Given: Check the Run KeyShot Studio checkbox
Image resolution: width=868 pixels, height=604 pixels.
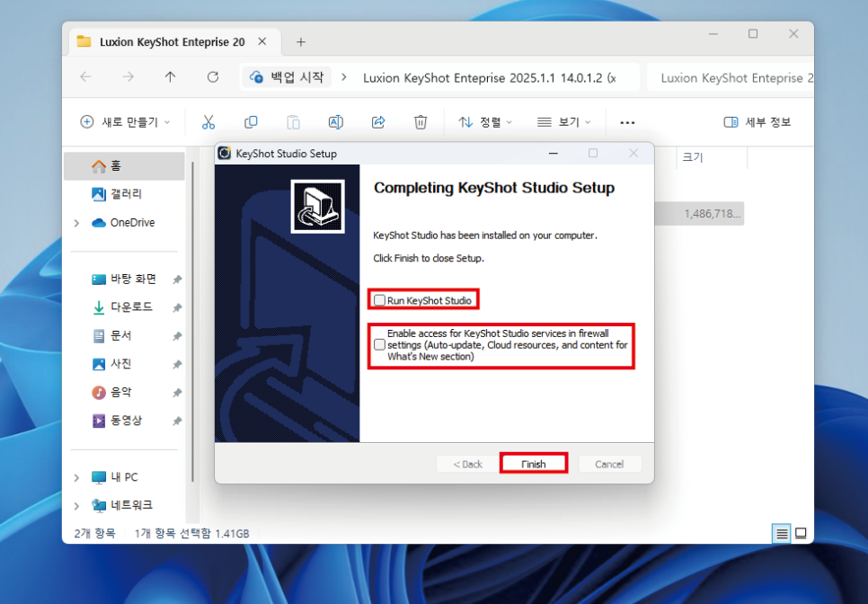Looking at the screenshot, I should click(x=379, y=300).
